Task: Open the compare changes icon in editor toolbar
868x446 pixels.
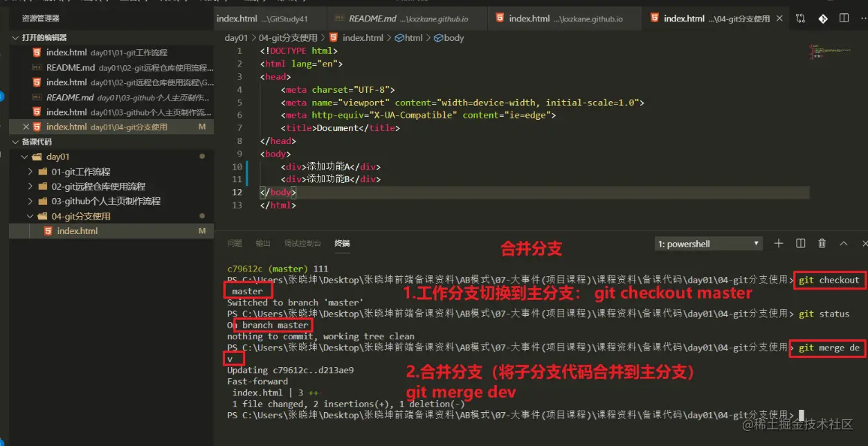Action: (x=800, y=19)
